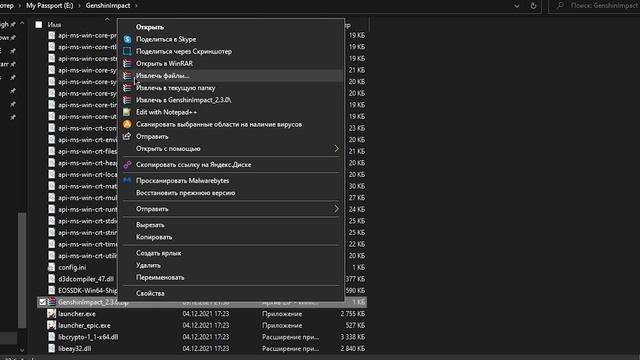The width and height of the screenshot is (640, 360).
Task: Expand the lower Отправить submenu arrow
Action: click(x=336, y=209)
